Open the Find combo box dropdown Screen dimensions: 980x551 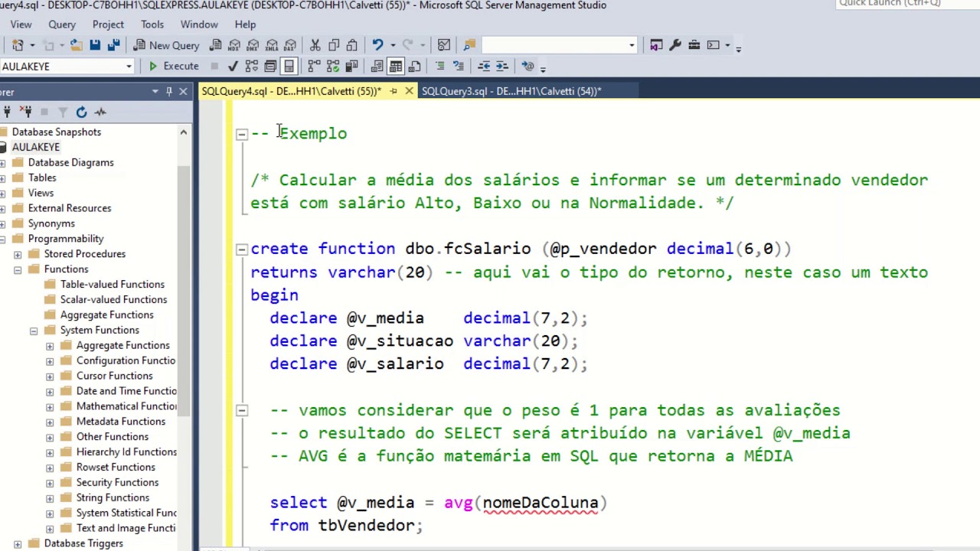point(632,45)
